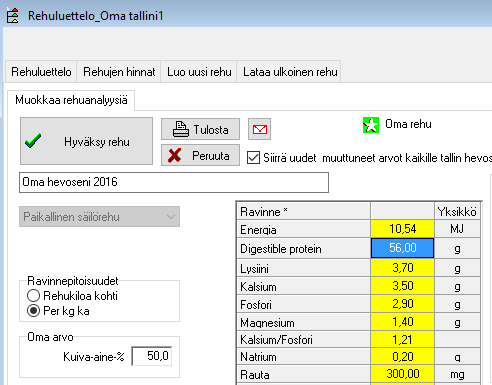Viewport: 492px width, 385px height.
Task: Click the feed name field Oma hevoseni 2016
Action: [x=174, y=182]
